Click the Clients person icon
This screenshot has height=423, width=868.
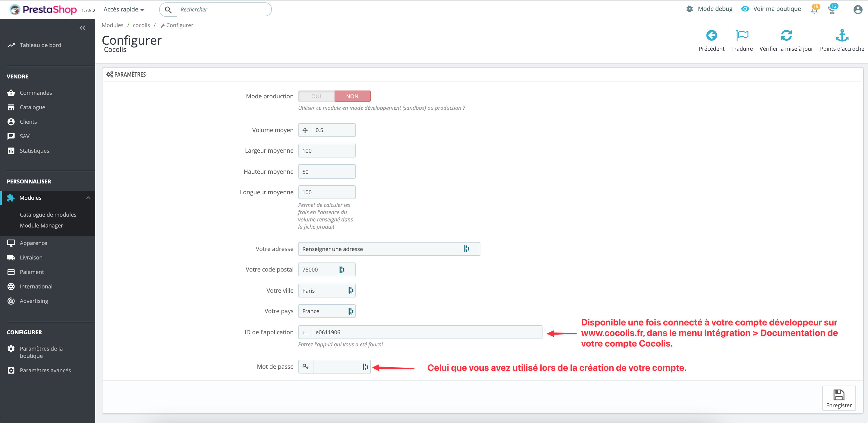[11, 122]
